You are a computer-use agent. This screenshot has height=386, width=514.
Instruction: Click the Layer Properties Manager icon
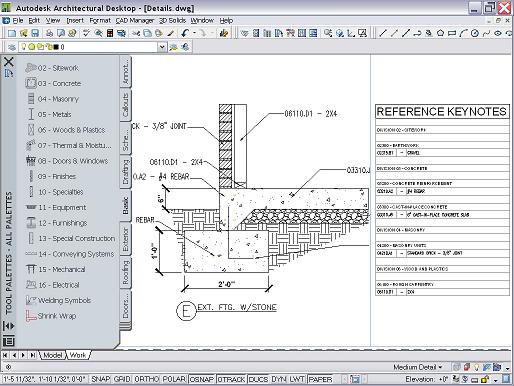pyautogui.click(x=12, y=47)
